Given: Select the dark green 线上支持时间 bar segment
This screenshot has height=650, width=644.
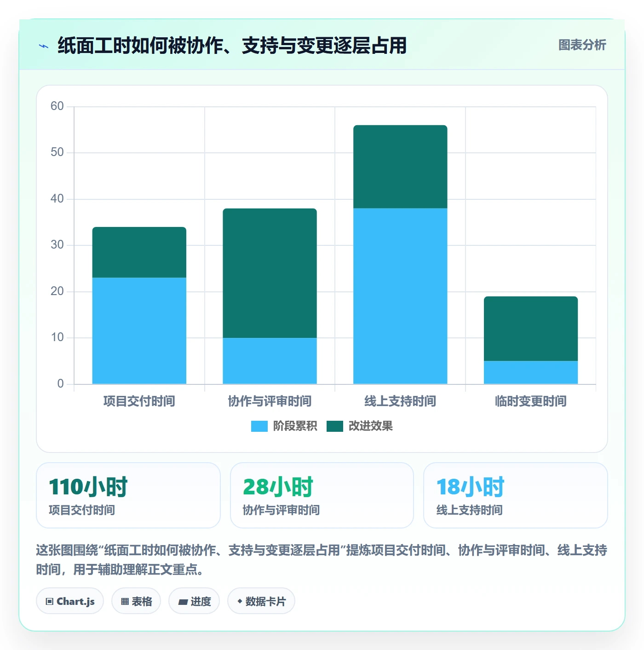Looking at the screenshot, I should (x=400, y=167).
